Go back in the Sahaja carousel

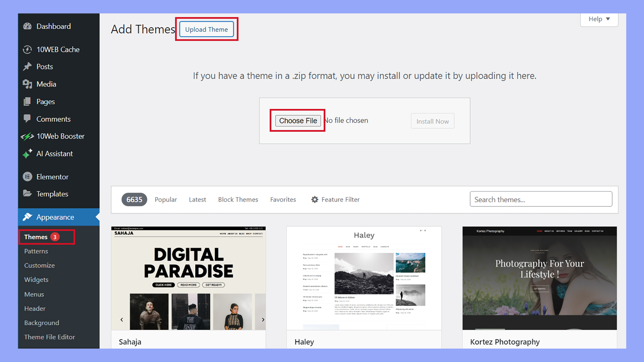[122, 319]
